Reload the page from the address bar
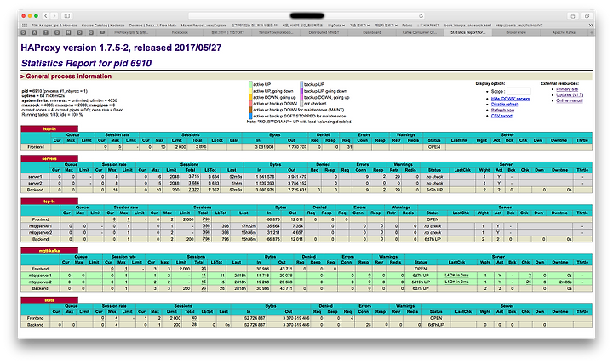This screenshot has height=364, width=613. (421, 16)
